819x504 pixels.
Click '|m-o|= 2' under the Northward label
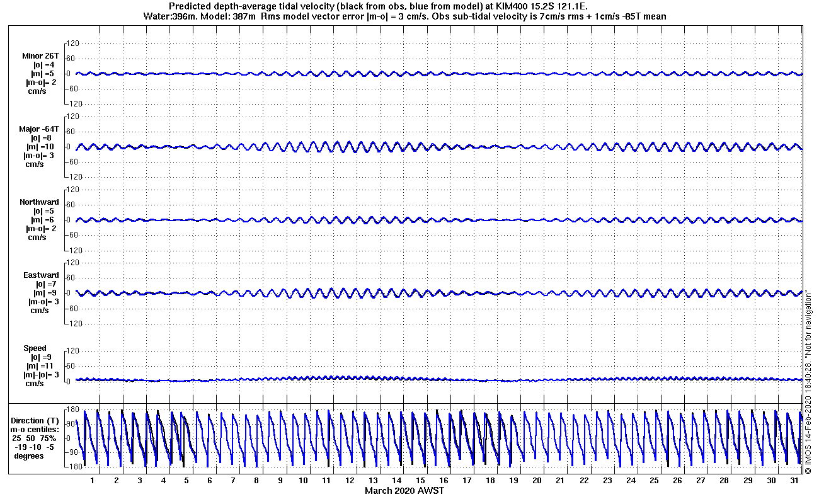41,229
